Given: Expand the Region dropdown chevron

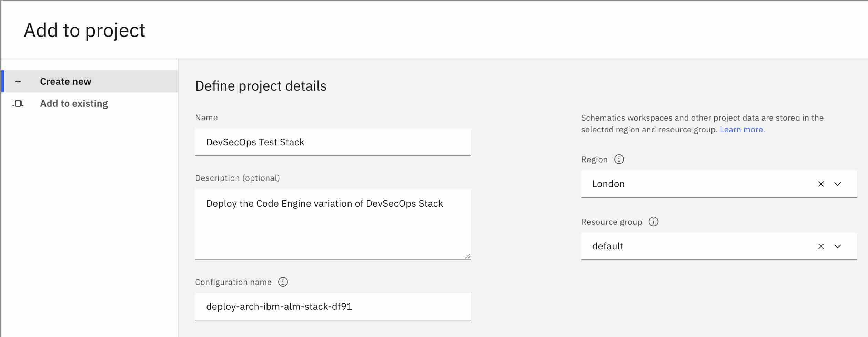Looking at the screenshot, I should tap(838, 184).
